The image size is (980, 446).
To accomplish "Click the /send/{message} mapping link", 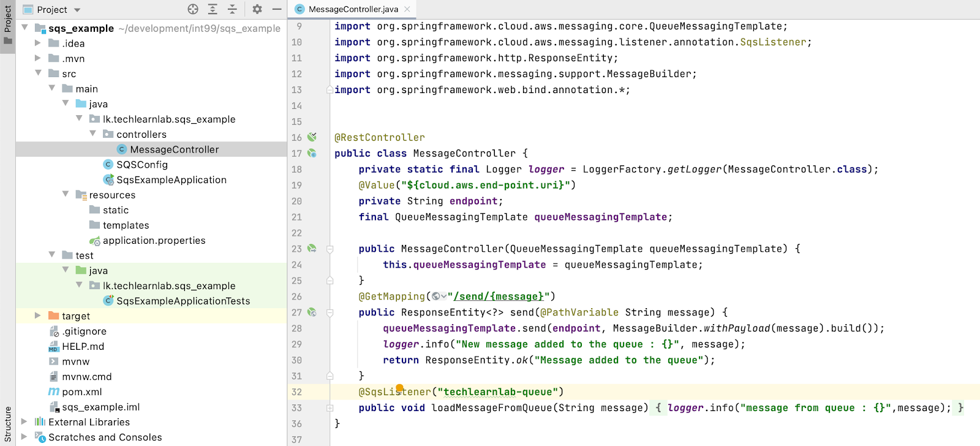I will point(498,297).
